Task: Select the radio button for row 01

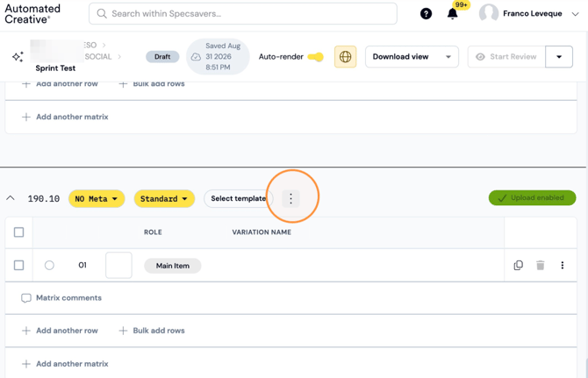Action: (49, 265)
